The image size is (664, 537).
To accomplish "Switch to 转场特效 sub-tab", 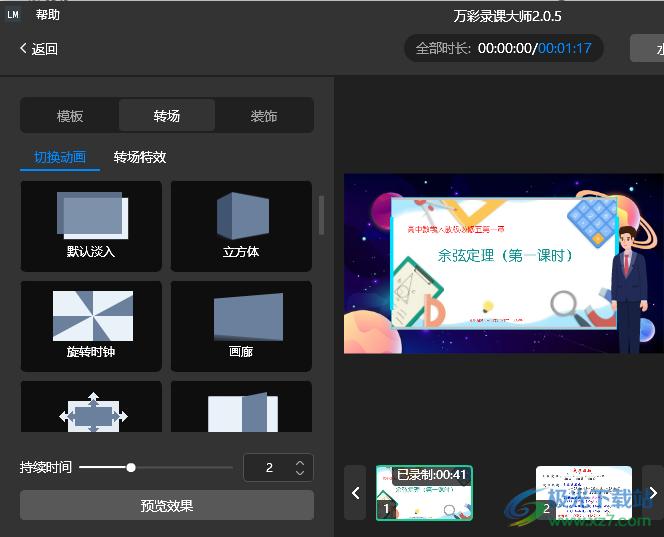I will [x=140, y=157].
